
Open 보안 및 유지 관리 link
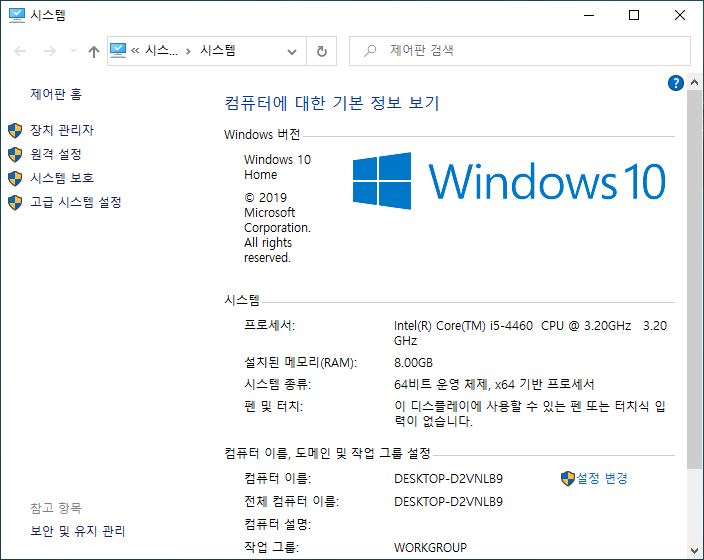point(77,531)
